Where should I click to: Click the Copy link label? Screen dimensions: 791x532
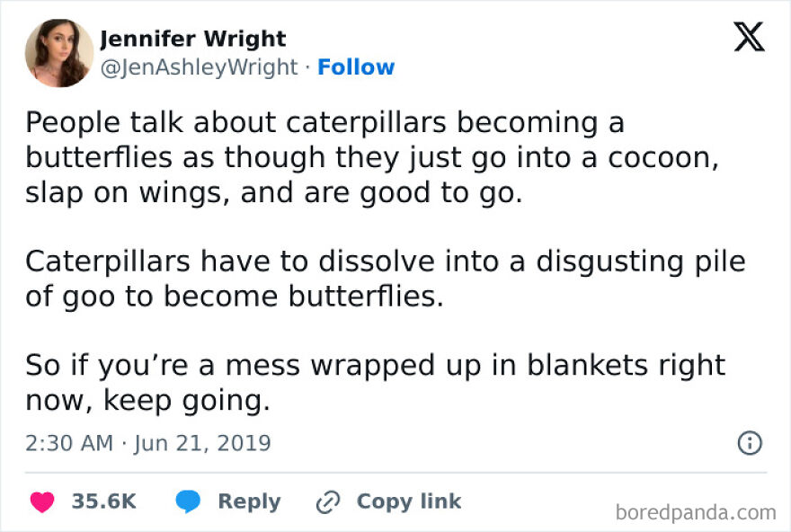(407, 502)
